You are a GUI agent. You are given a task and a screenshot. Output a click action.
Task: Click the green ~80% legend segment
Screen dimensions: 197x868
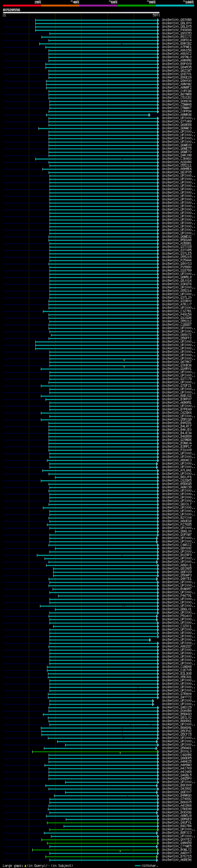click(137, 6)
